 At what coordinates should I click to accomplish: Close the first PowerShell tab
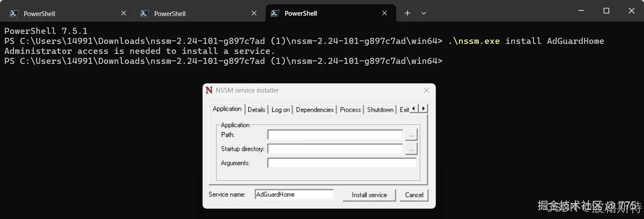pyautogui.click(x=123, y=13)
